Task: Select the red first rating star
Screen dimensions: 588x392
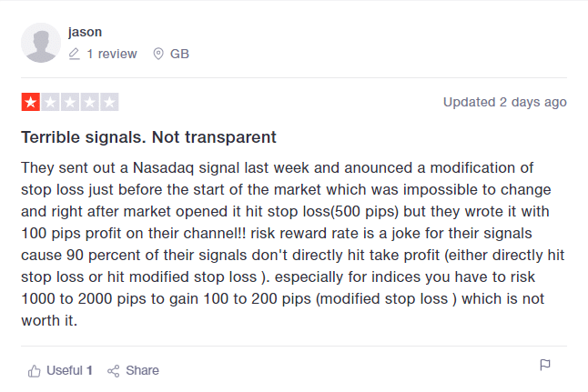Action: (x=31, y=102)
